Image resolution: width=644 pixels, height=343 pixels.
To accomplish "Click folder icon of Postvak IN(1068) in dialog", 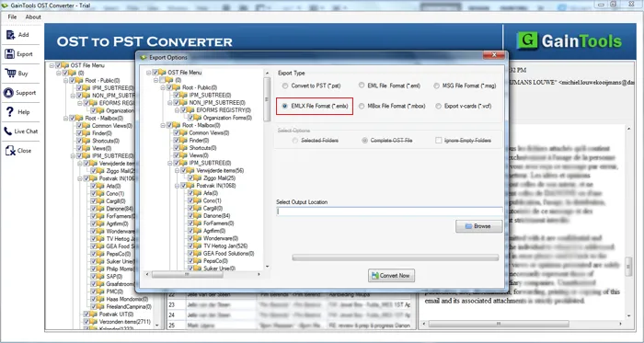I will click(x=191, y=186).
